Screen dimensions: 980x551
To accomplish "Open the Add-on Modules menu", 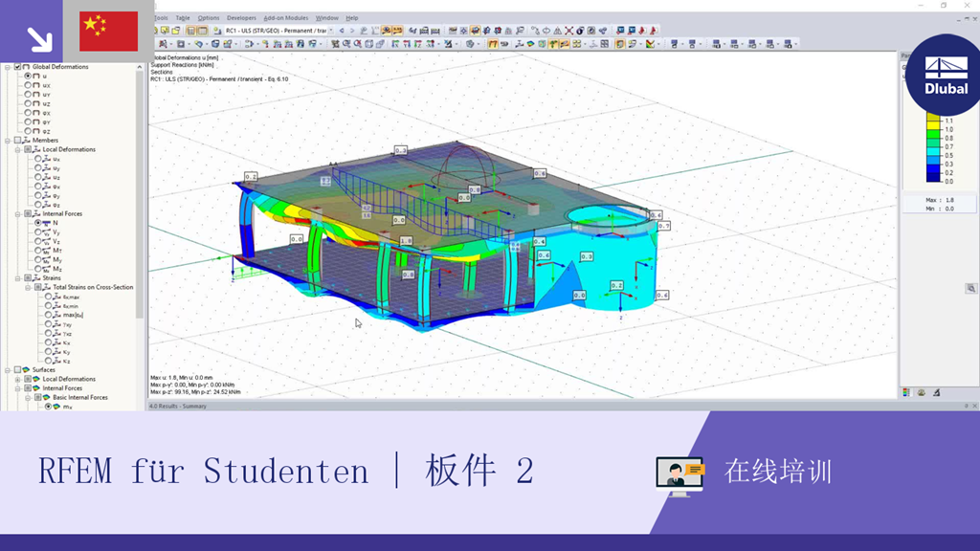I will coord(285,18).
